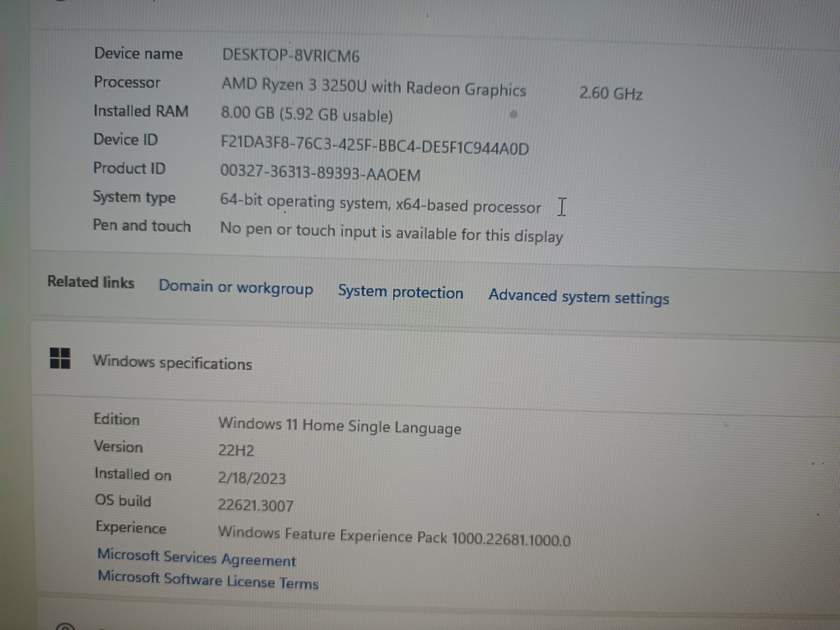Click the Related links label
Image resolution: width=840 pixels, height=630 pixels.
point(91,282)
